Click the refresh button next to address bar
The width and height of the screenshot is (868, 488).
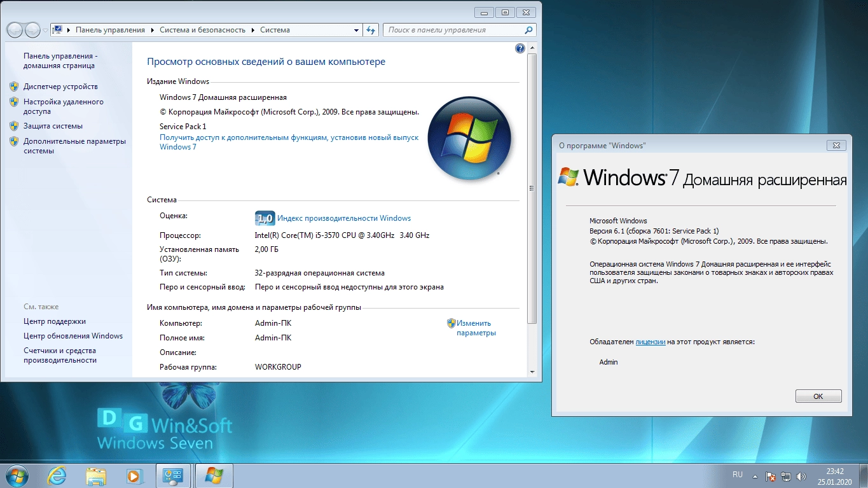(372, 30)
